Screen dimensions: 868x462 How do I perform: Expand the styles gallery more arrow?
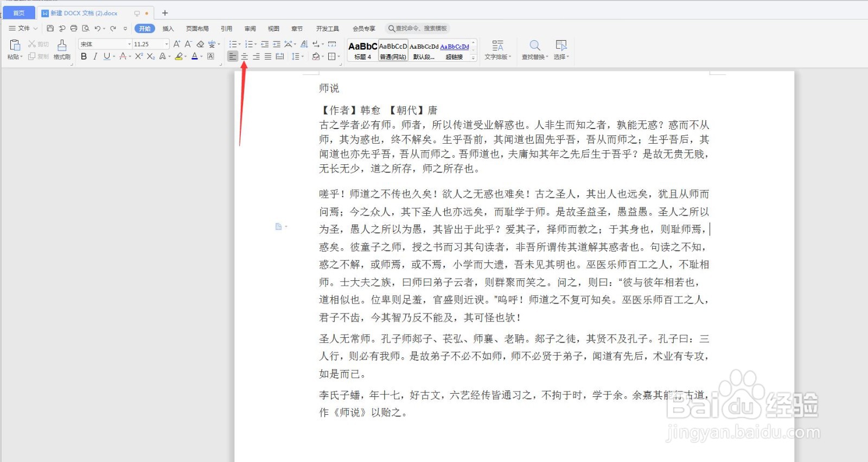coord(474,57)
